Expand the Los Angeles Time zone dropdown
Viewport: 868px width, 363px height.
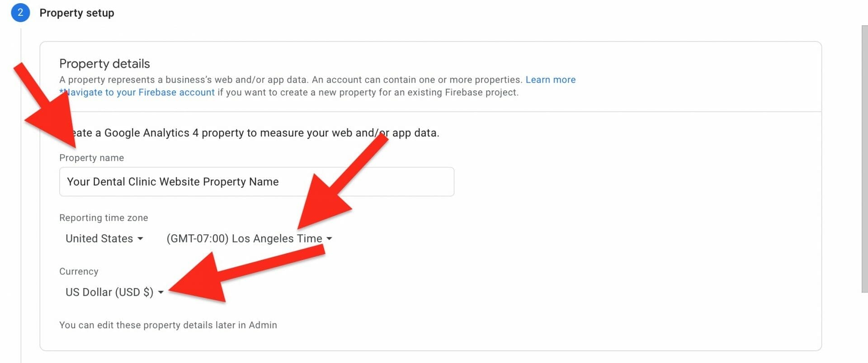tap(244, 238)
